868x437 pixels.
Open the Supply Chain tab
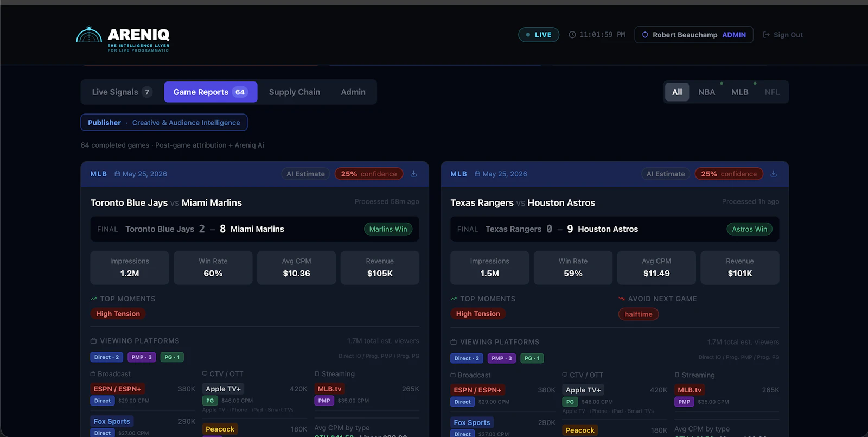click(x=295, y=92)
